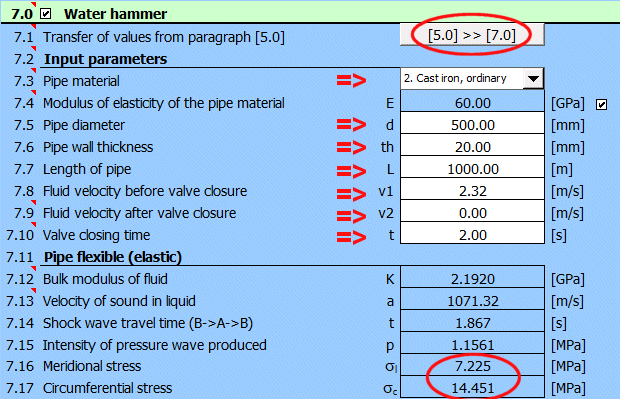
Task: Click the red arrow beside Pipe wall thickness
Action: point(352,147)
